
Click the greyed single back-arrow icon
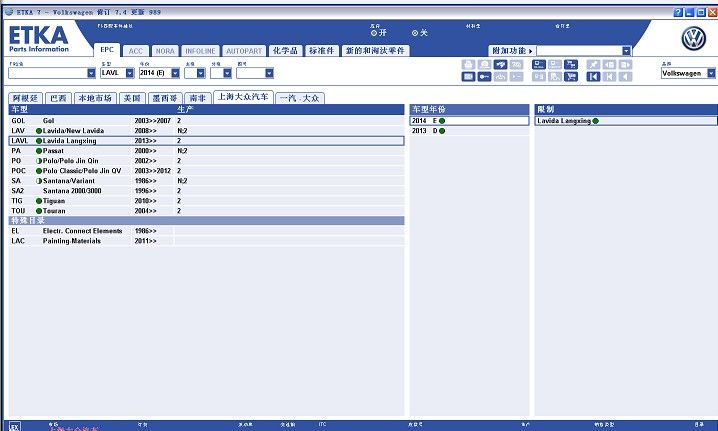626,76
